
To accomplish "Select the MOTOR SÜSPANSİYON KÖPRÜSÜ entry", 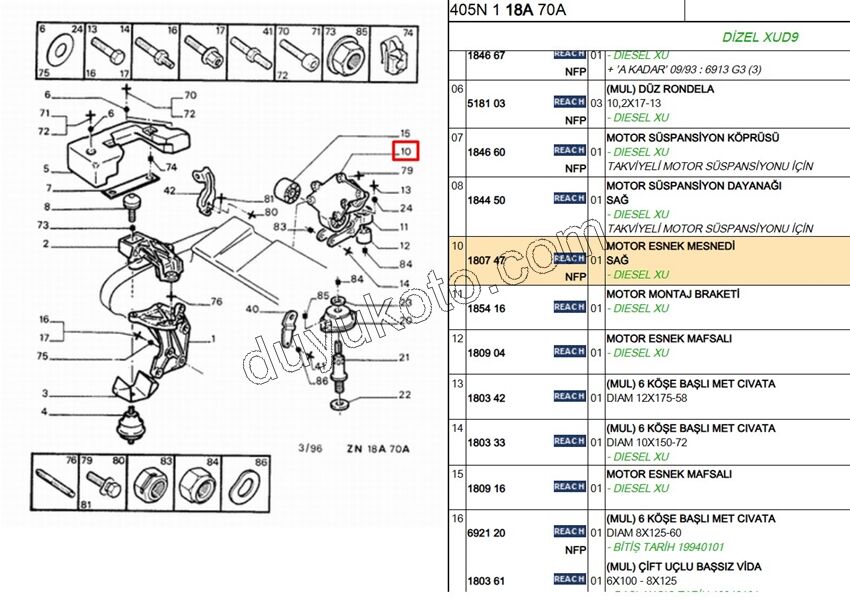I will pos(692,138).
